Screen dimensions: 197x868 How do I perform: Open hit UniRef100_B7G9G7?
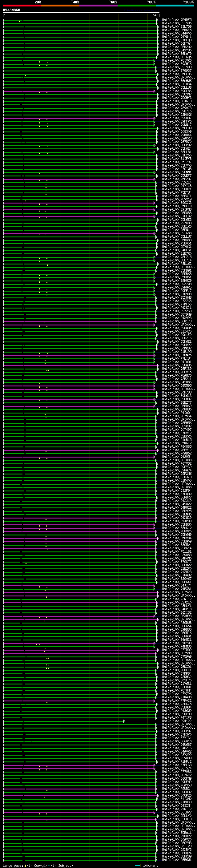[177, 71]
